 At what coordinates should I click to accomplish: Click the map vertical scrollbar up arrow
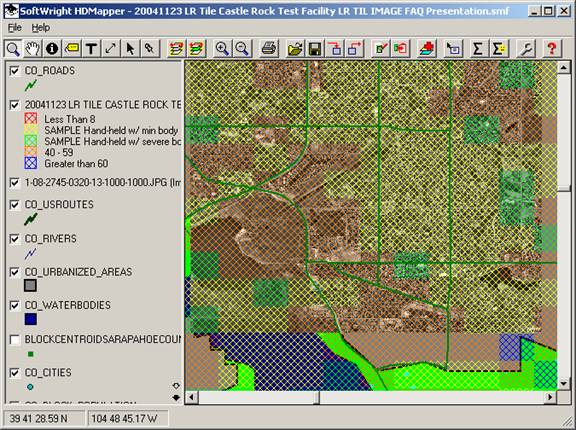tap(564, 68)
